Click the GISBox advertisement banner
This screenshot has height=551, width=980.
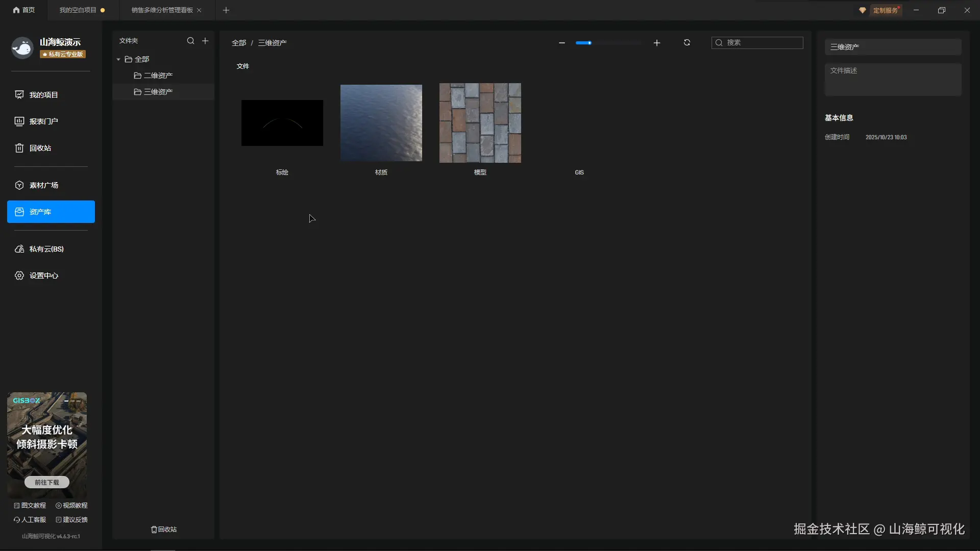pyautogui.click(x=47, y=445)
